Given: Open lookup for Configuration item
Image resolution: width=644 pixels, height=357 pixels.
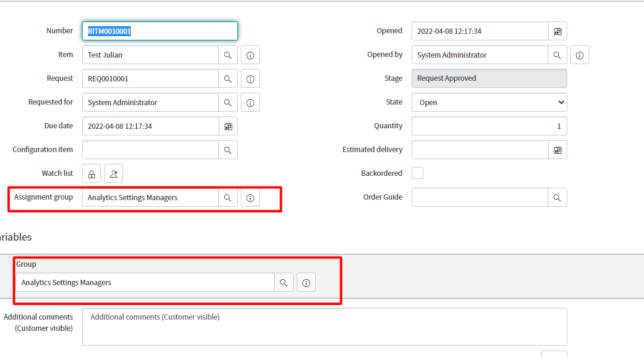Looking at the screenshot, I should [x=228, y=150].
